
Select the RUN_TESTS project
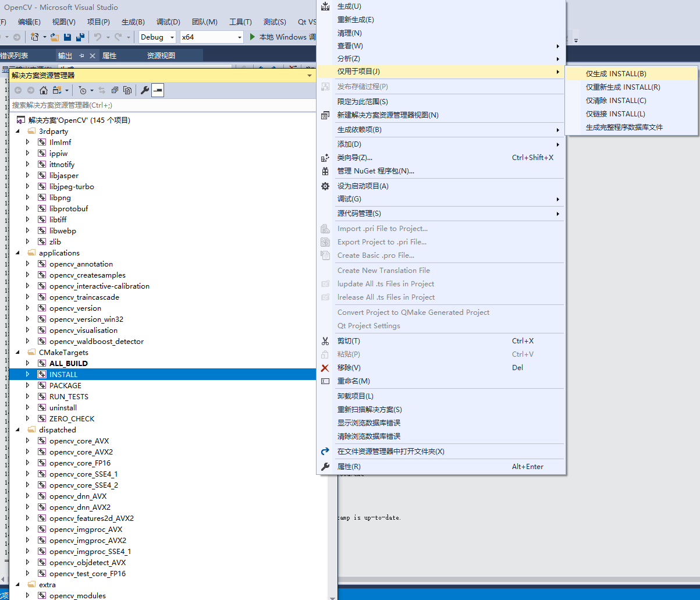tap(69, 397)
